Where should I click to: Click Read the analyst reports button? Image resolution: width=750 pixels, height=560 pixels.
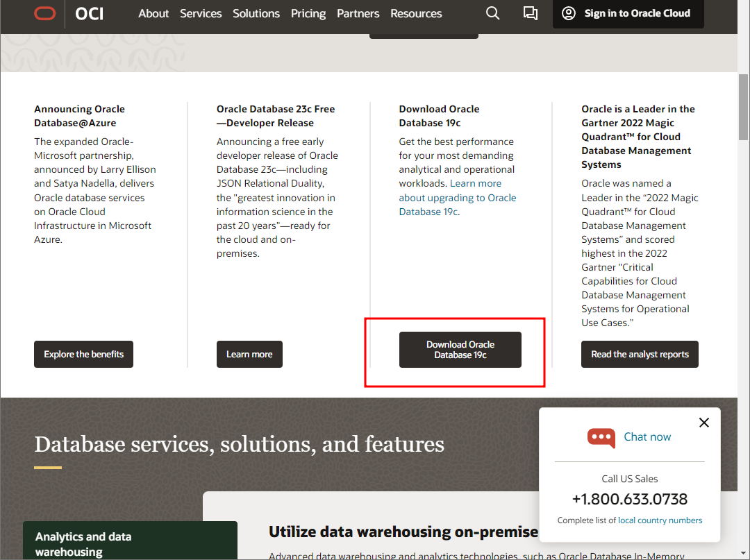[640, 354]
